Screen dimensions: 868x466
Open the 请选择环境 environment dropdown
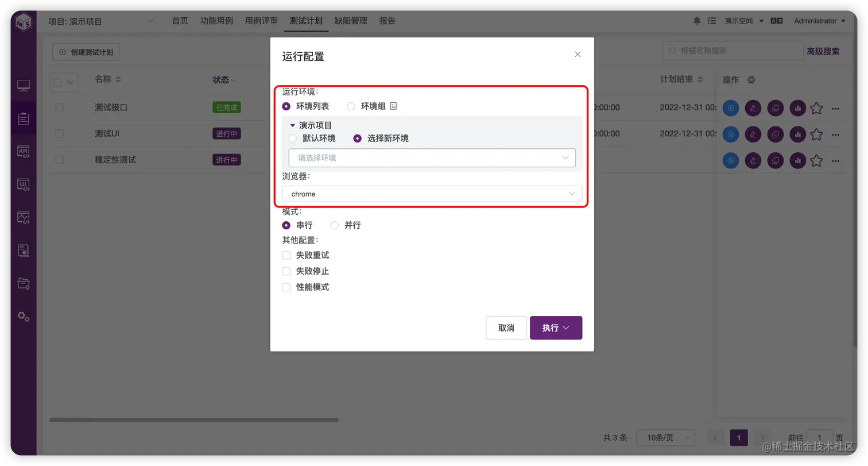coord(432,158)
